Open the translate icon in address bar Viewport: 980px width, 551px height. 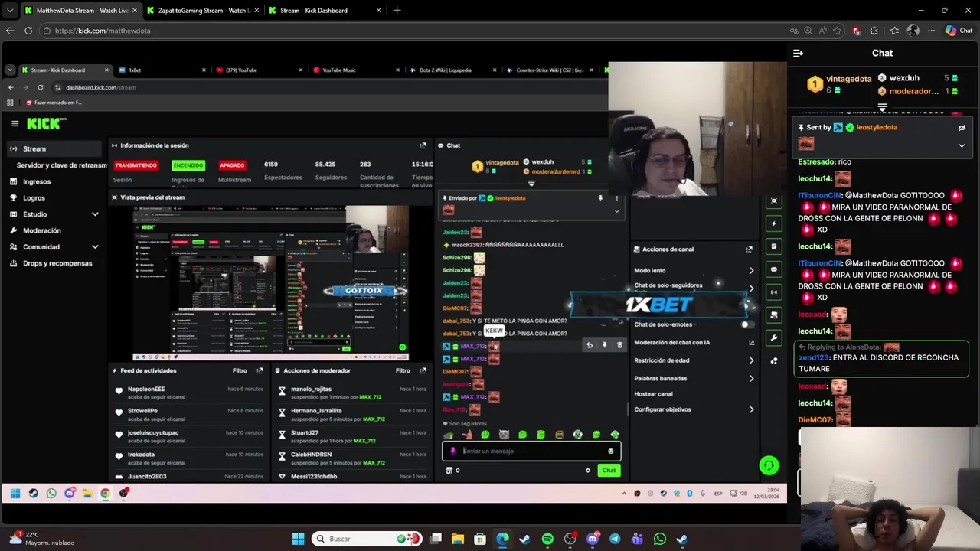pyautogui.click(x=794, y=31)
